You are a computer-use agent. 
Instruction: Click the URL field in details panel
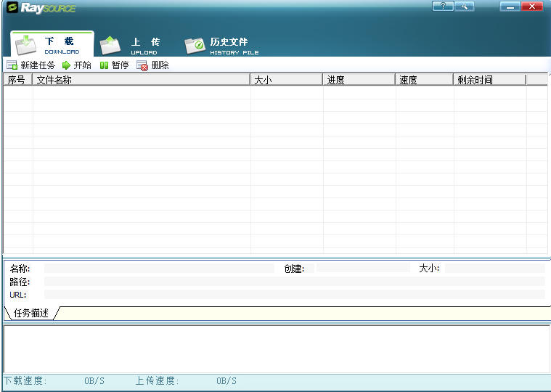point(294,294)
